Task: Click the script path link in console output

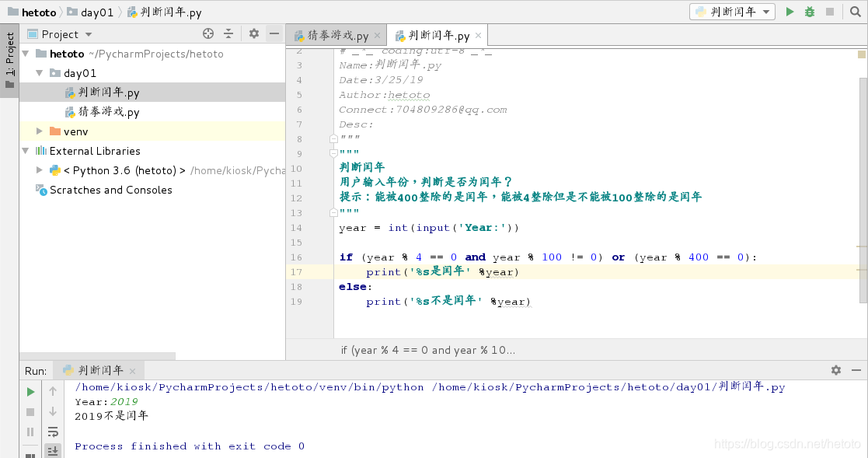Action: pyautogui.click(x=608, y=386)
